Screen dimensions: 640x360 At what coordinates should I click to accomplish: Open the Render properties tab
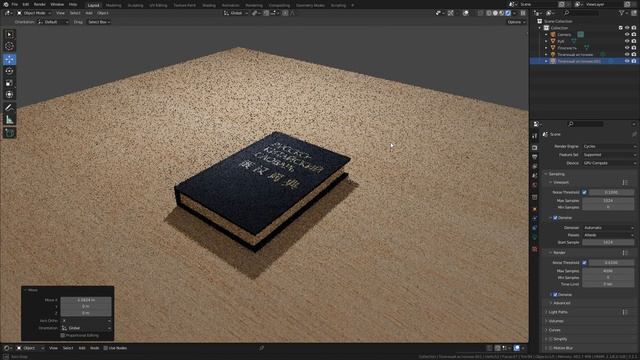pyautogui.click(x=535, y=147)
